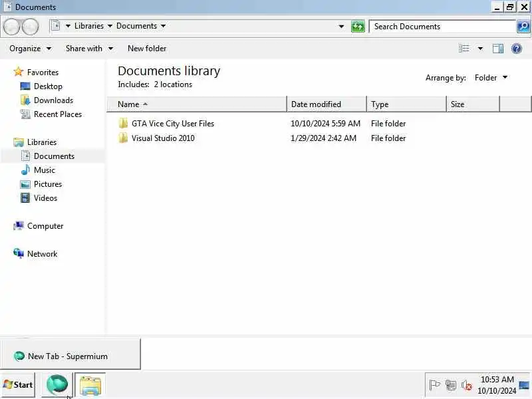This screenshot has width=532, height=399.
Task: Click the Videos film icon in sidebar
Action: (x=25, y=198)
